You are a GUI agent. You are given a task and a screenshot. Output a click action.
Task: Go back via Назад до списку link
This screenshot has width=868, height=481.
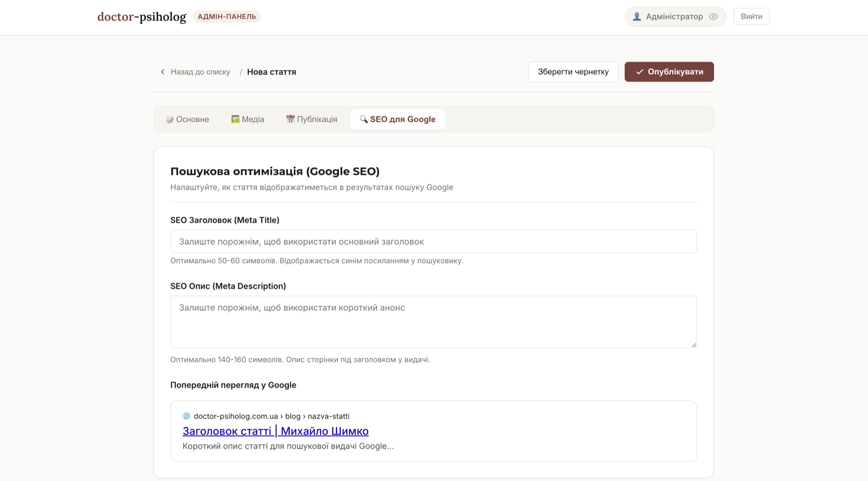click(x=200, y=72)
